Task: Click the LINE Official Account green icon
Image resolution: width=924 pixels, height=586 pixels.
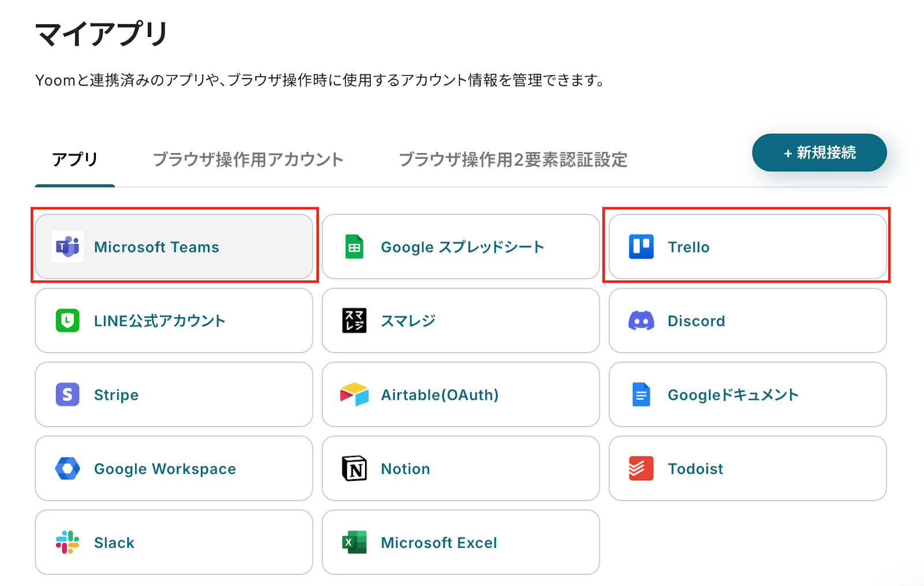Action: (68, 321)
